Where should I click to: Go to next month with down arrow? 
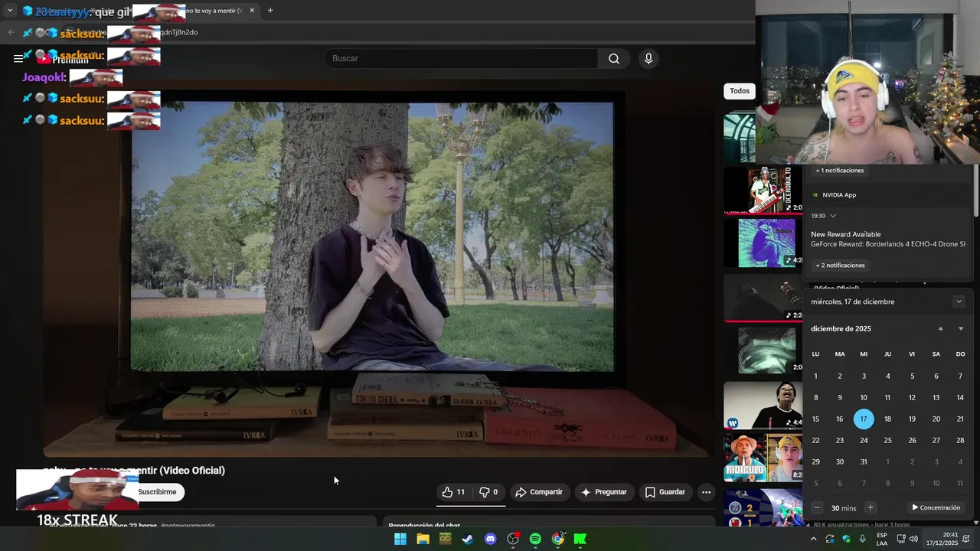tap(961, 328)
